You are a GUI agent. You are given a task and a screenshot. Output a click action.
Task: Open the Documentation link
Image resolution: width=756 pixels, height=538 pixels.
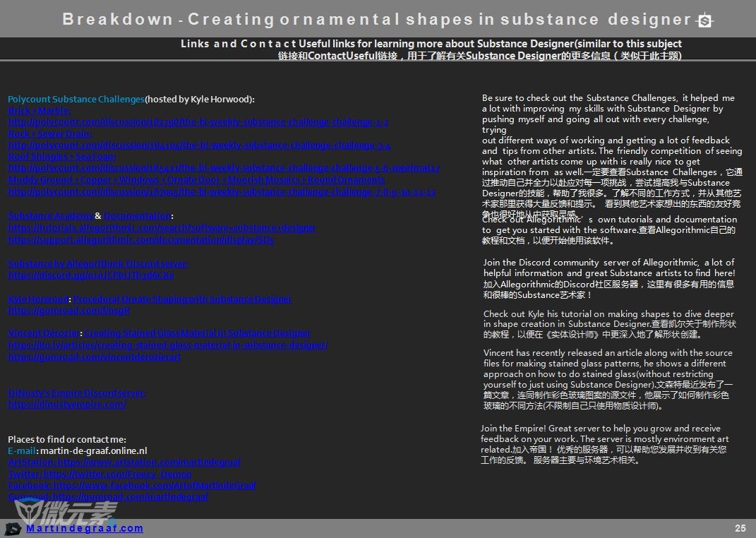[137, 215]
